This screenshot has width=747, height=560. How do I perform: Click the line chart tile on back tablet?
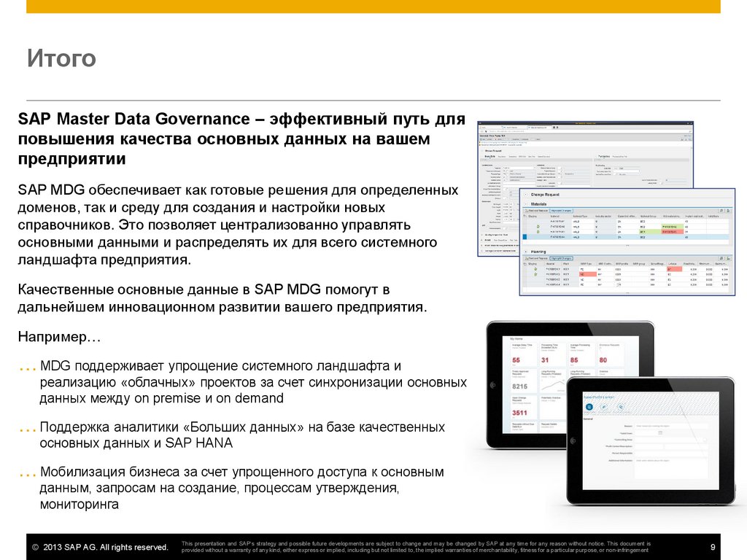click(x=552, y=381)
